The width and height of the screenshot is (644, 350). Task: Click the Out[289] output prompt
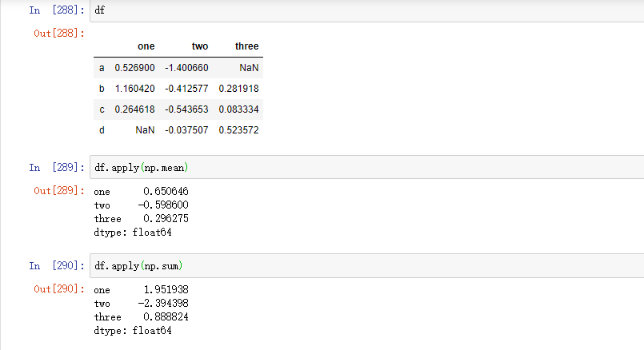point(59,191)
